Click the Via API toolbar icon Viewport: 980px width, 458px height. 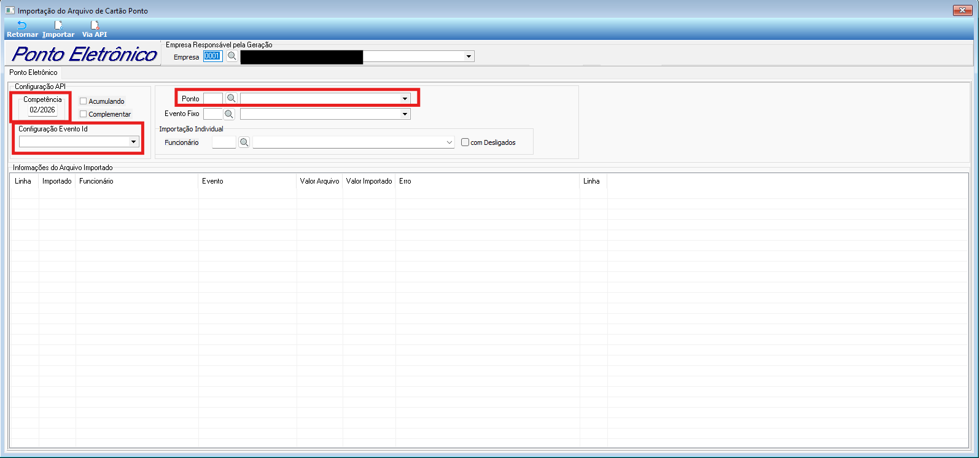tap(95, 25)
